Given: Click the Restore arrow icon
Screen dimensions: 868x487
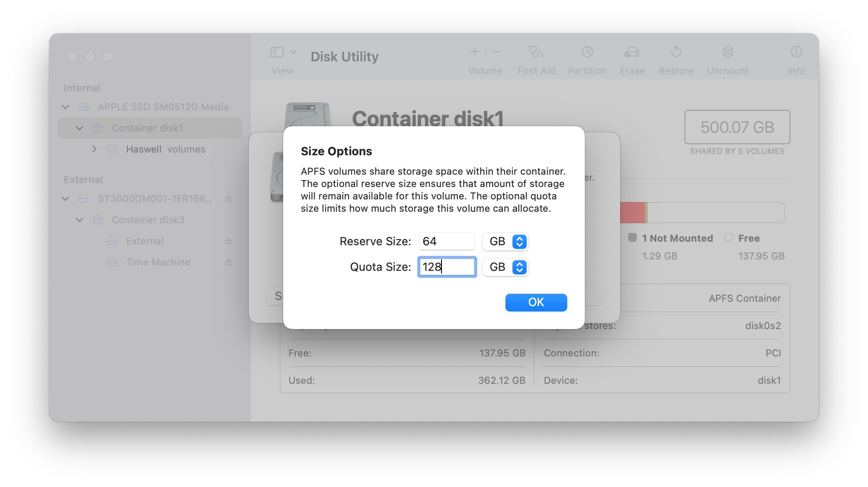Looking at the screenshot, I should click(x=676, y=52).
